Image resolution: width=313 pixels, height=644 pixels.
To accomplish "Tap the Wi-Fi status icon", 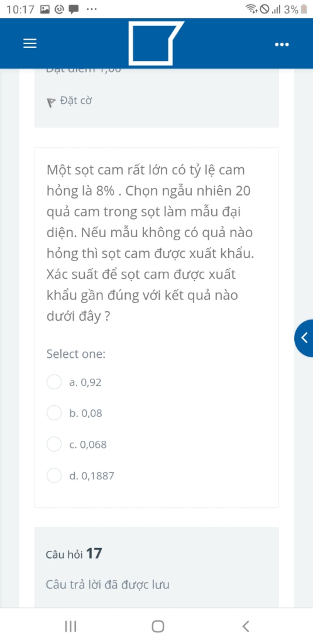I will pyautogui.click(x=251, y=9).
